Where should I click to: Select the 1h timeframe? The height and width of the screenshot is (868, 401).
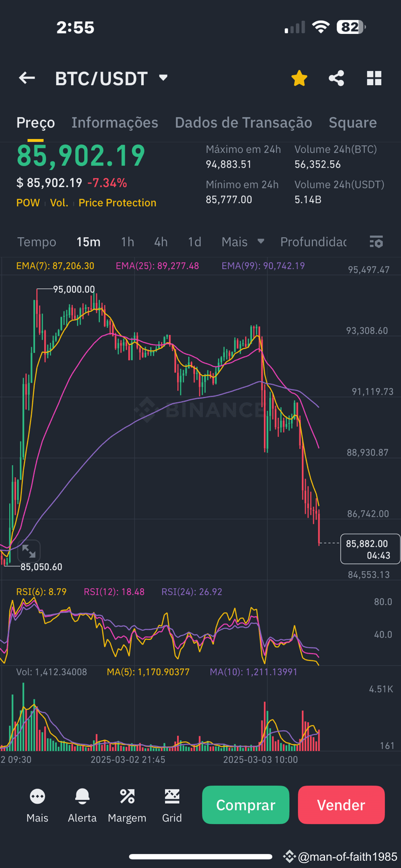point(127,242)
